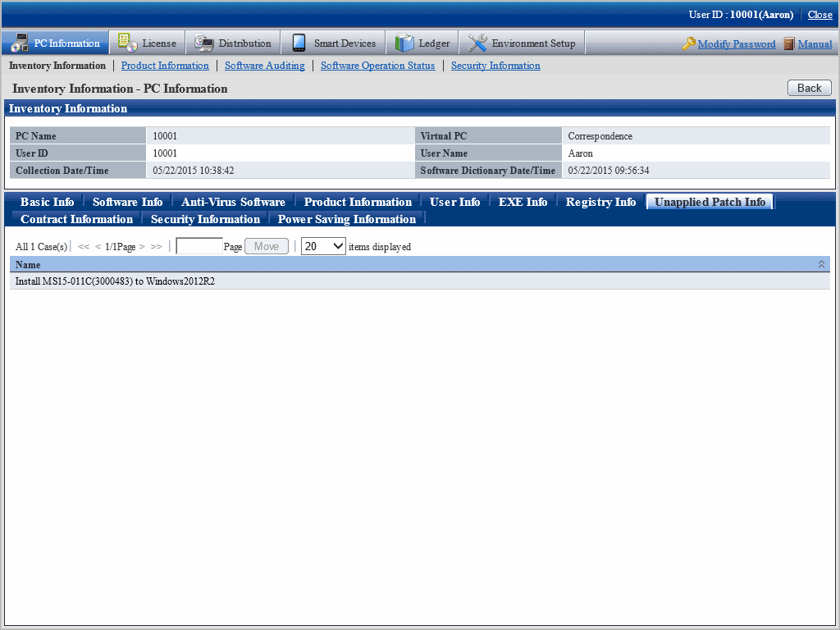840x630 pixels.
Task: Click the Ledger book icon
Action: click(404, 43)
